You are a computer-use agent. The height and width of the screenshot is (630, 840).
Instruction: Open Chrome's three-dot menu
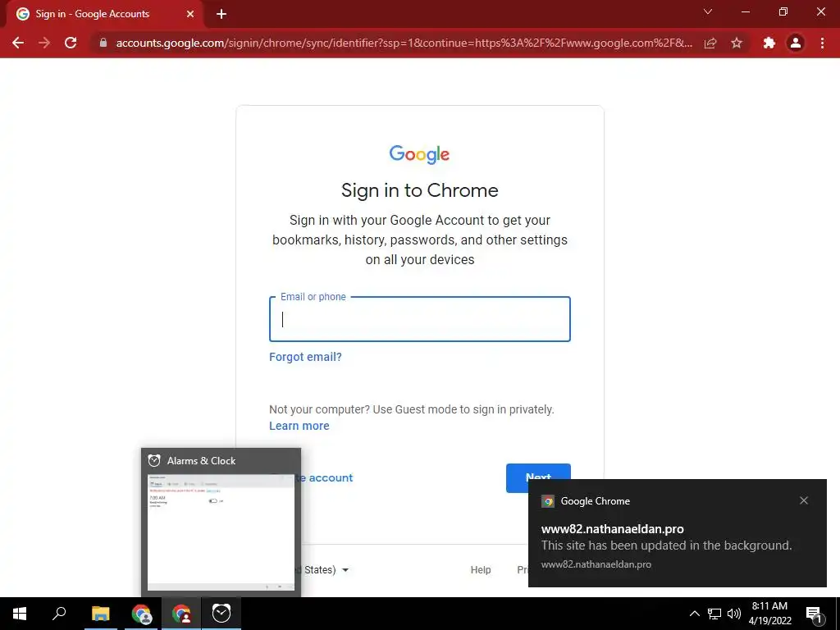coord(822,43)
